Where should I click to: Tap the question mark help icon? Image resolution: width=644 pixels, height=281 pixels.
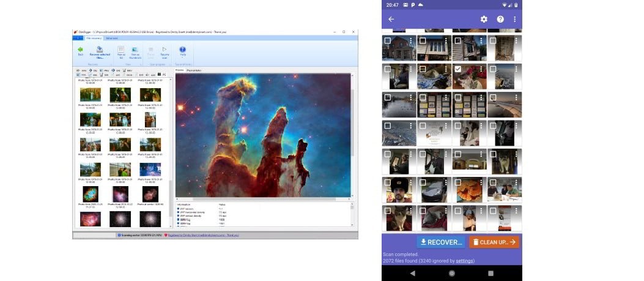(x=500, y=19)
